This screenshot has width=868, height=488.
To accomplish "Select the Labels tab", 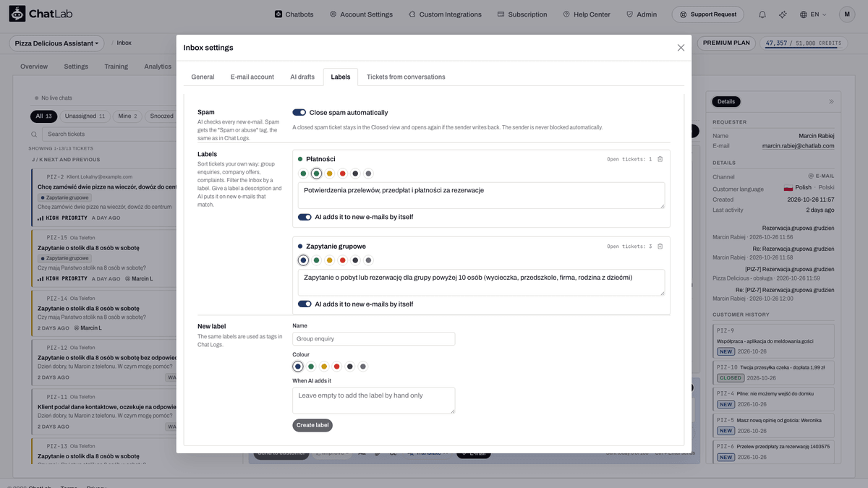I will [341, 77].
